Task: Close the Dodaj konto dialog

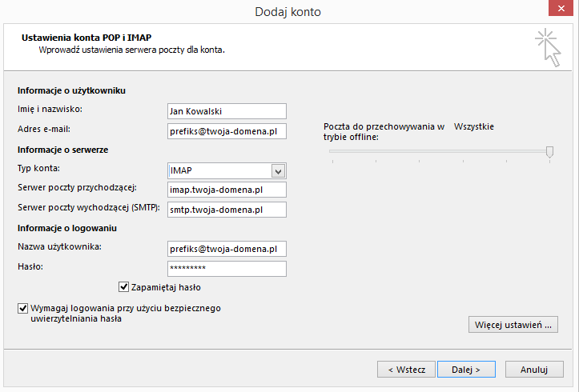Action: click(561, 8)
